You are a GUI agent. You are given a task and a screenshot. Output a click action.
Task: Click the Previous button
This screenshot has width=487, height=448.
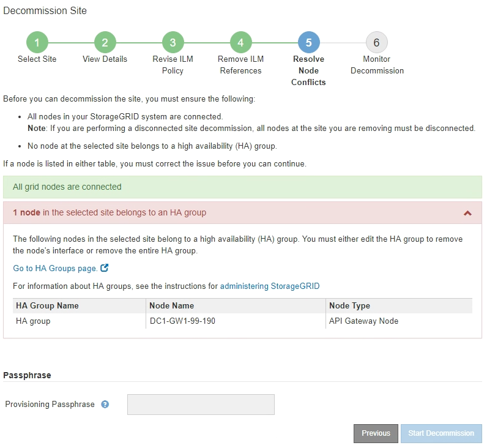coord(376,433)
